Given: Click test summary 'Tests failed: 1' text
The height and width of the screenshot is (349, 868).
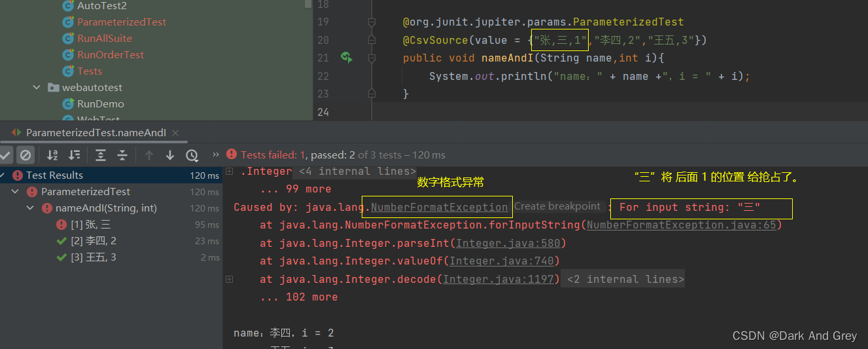Looking at the screenshot, I should click(273, 155).
